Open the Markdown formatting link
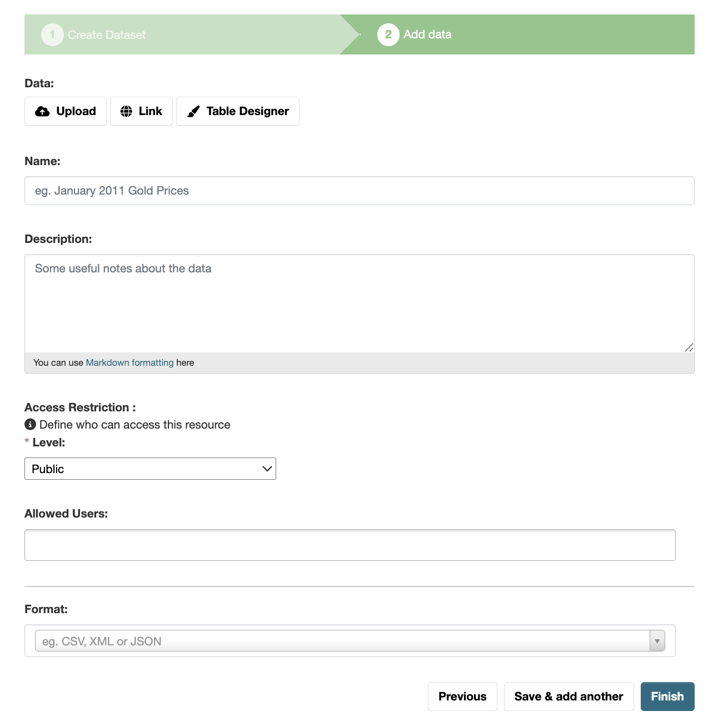 pos(130,362)
